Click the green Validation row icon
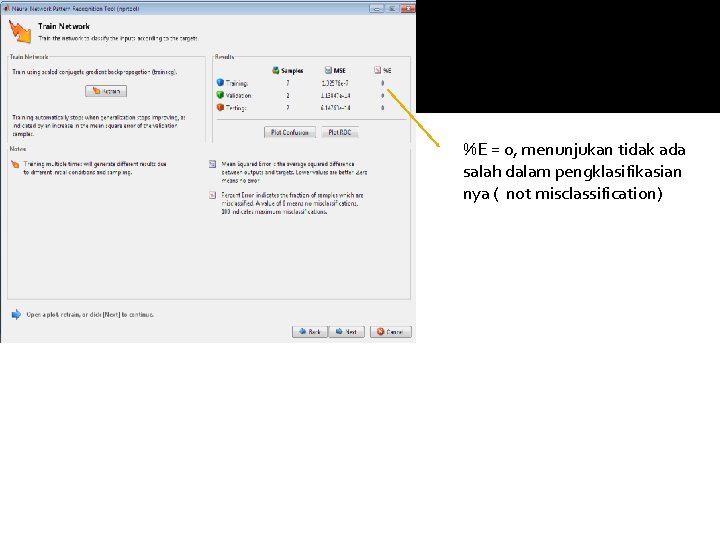The width and height of the screenshot is (720, 540). (x=220, y=95)
